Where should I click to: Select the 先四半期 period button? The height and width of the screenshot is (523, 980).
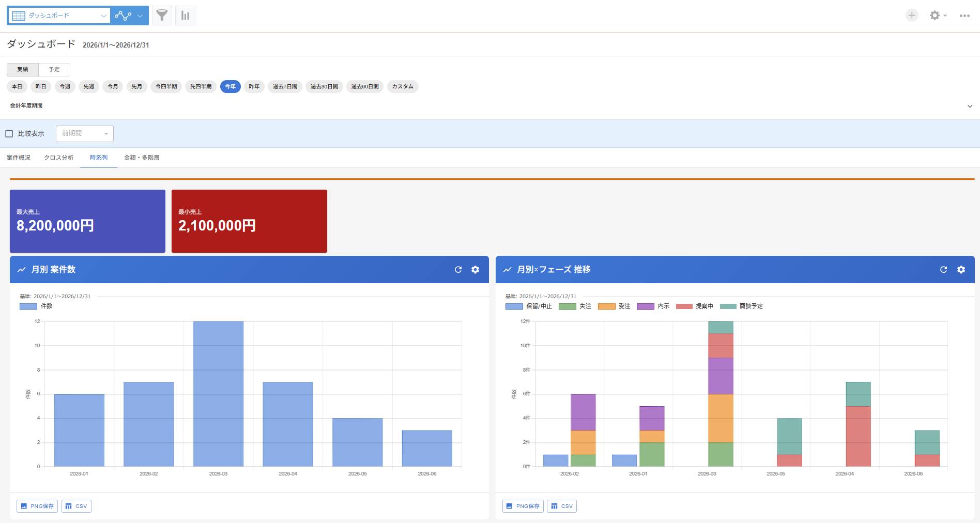click(x=201, y=87)
